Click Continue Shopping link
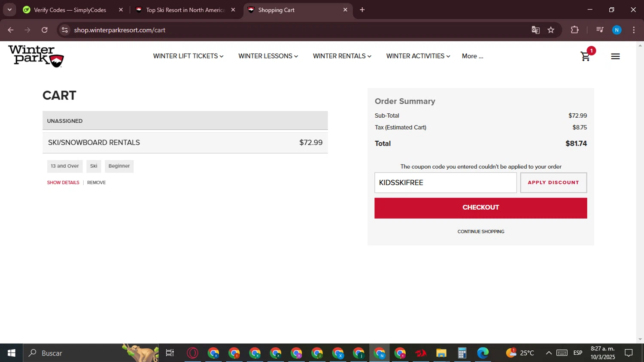 click(x=481, y=231)
